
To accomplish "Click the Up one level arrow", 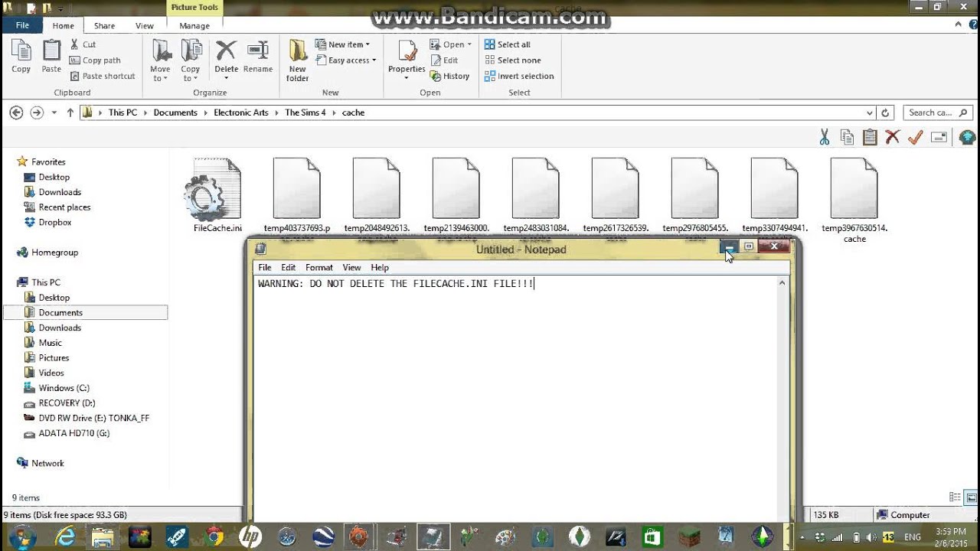I will click(x=70, y=112).
